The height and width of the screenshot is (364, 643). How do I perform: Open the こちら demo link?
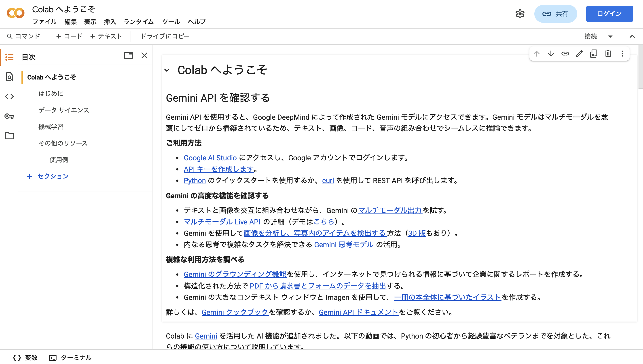(x=324, y=222)
